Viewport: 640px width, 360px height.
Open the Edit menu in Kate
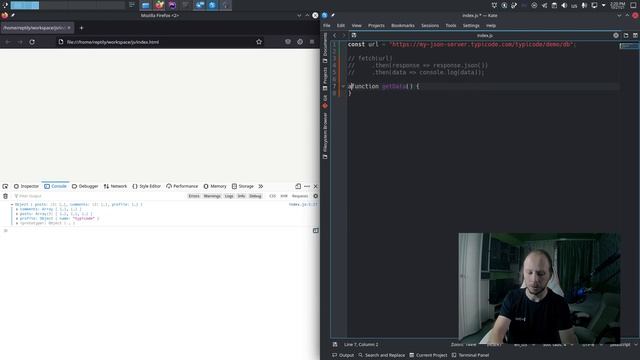pyautogui.click(x=340, y=25)
